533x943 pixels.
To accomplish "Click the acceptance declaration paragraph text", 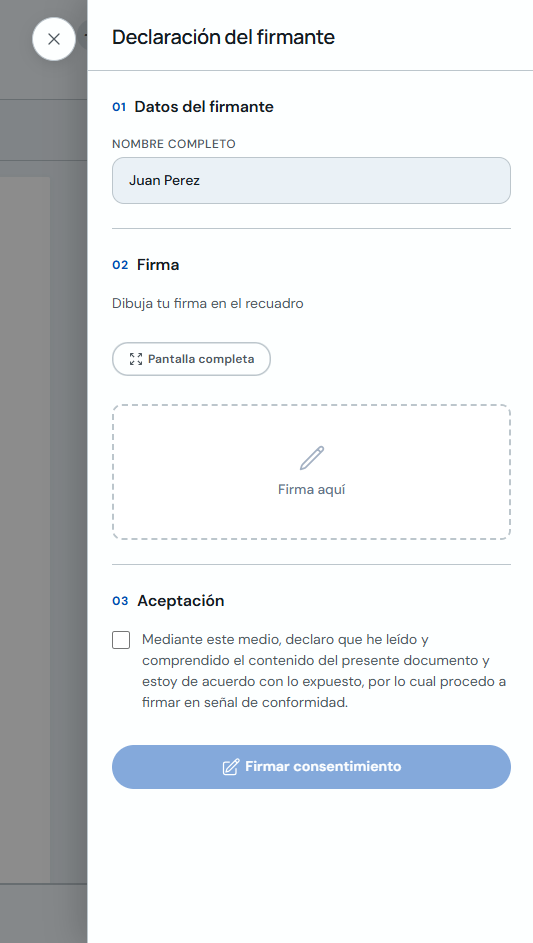I will coord(324,671).
